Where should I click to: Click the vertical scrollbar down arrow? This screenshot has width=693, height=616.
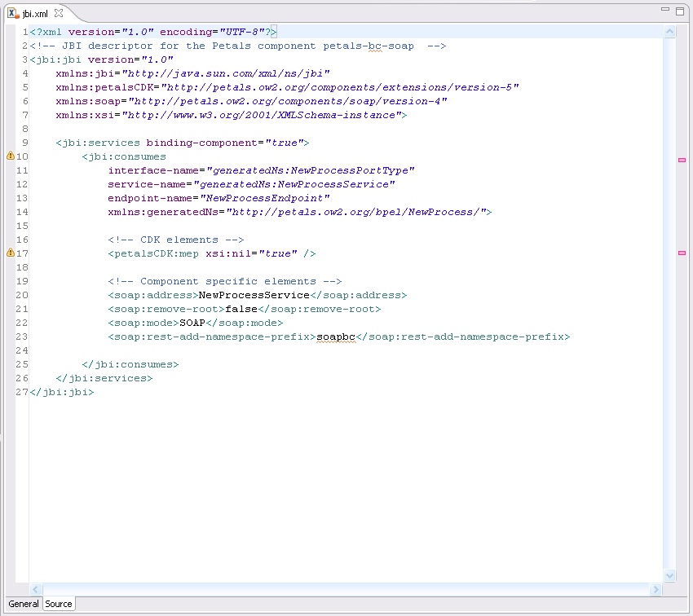pos(670,576)
